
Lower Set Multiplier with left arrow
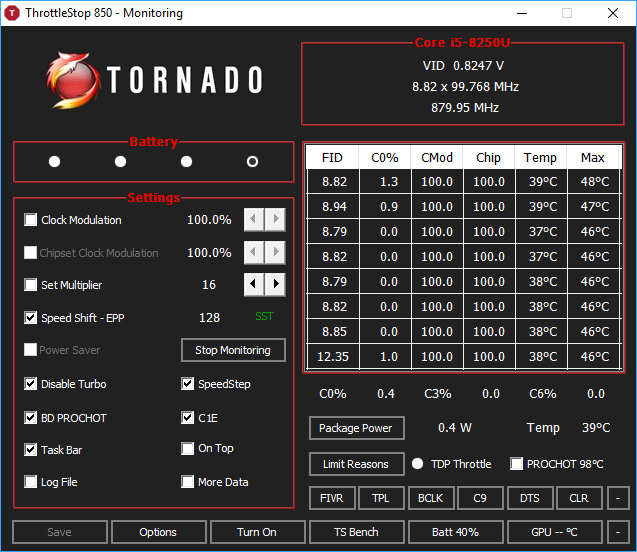pos(254,284)
